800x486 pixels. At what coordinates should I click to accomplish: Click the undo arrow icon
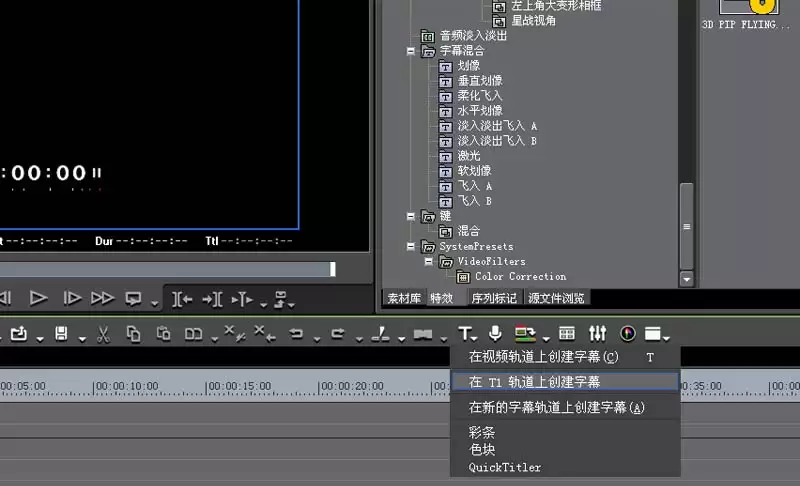[x=296, y=334]
